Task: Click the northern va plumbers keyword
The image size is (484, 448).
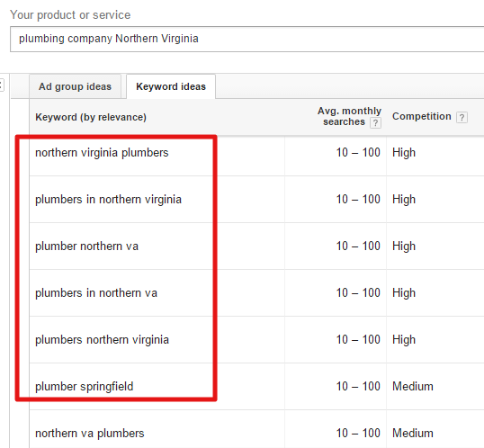Action: click(90, 434)
